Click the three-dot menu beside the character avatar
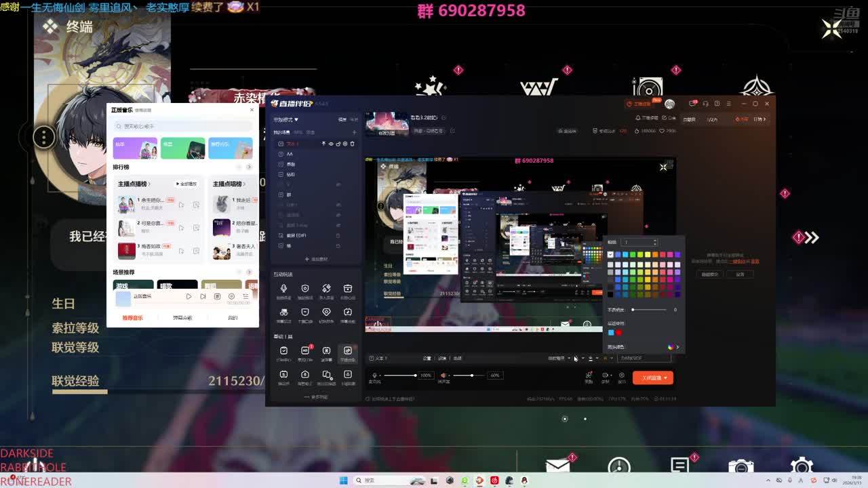 point(43,137)
